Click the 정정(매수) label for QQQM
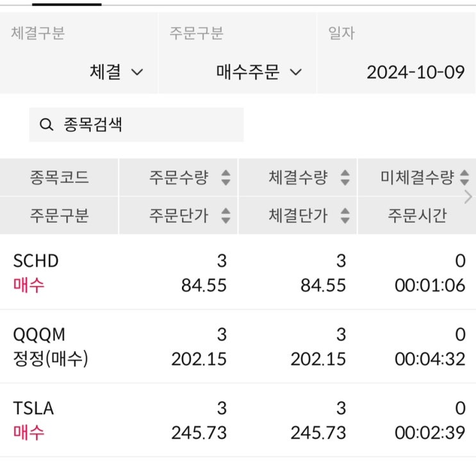The width and height of the screenshot is (476, 463). tap(51, 359)
